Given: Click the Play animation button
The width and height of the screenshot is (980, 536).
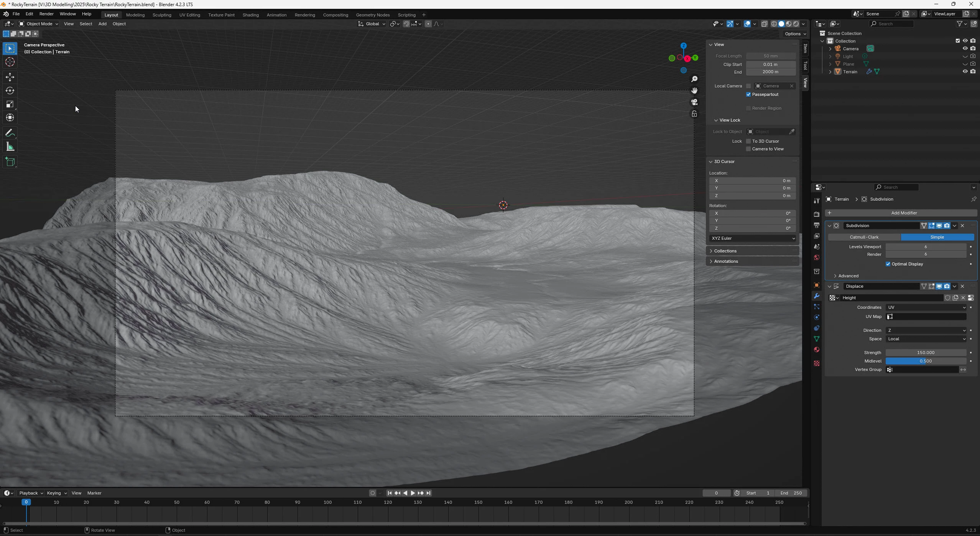Looking at the screenshot, I should click(x=413, y=493).
